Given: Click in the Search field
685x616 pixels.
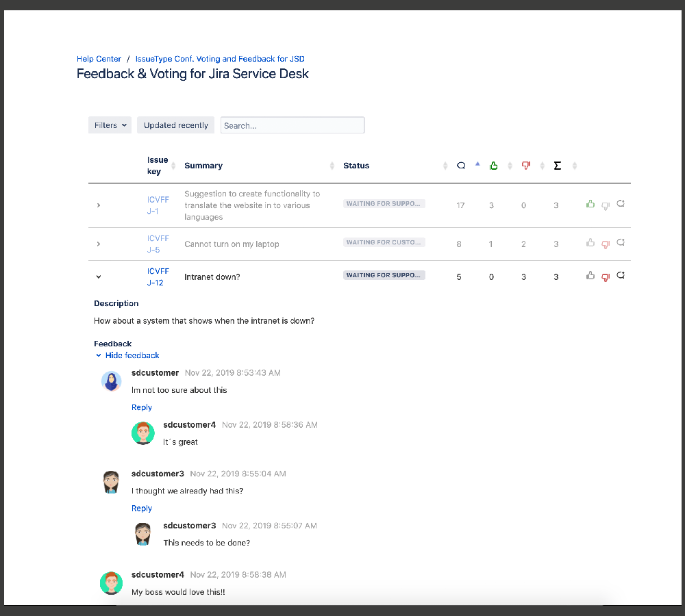Looking at the screenshot, I should click(292, 125).
